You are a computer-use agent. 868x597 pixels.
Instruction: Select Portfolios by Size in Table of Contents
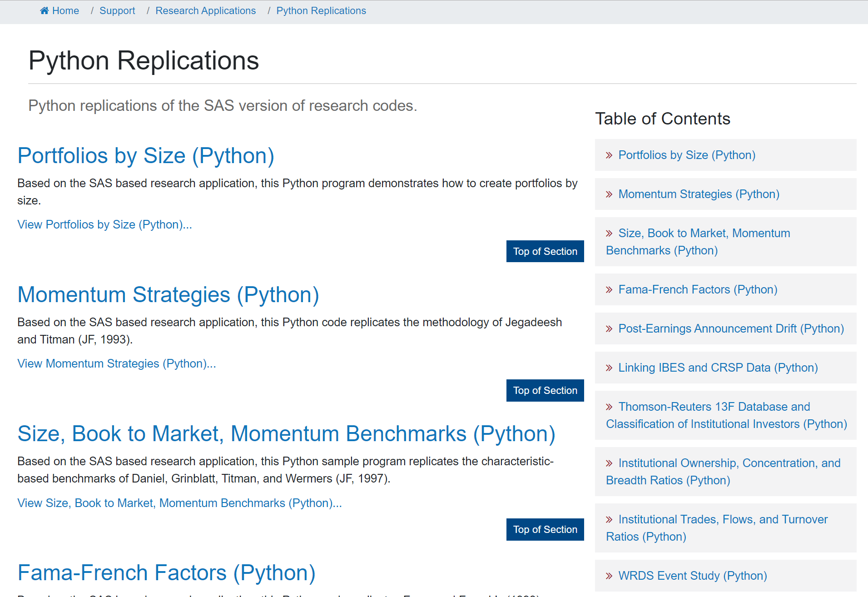[686, 155]
